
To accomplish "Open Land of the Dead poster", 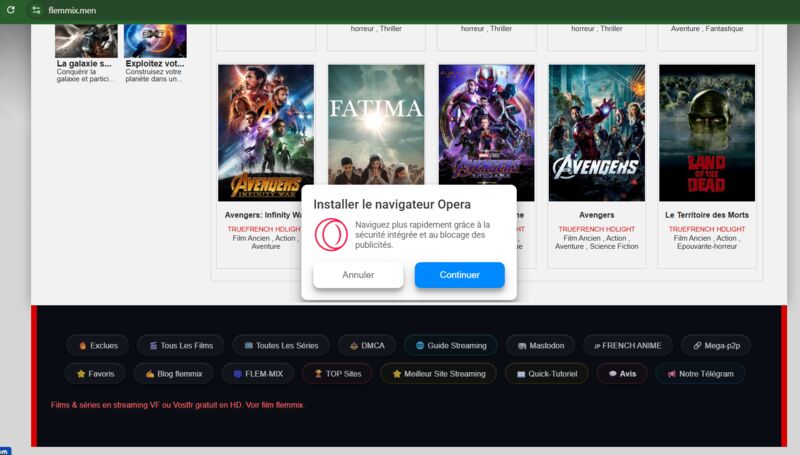I will tap(707, 133).
